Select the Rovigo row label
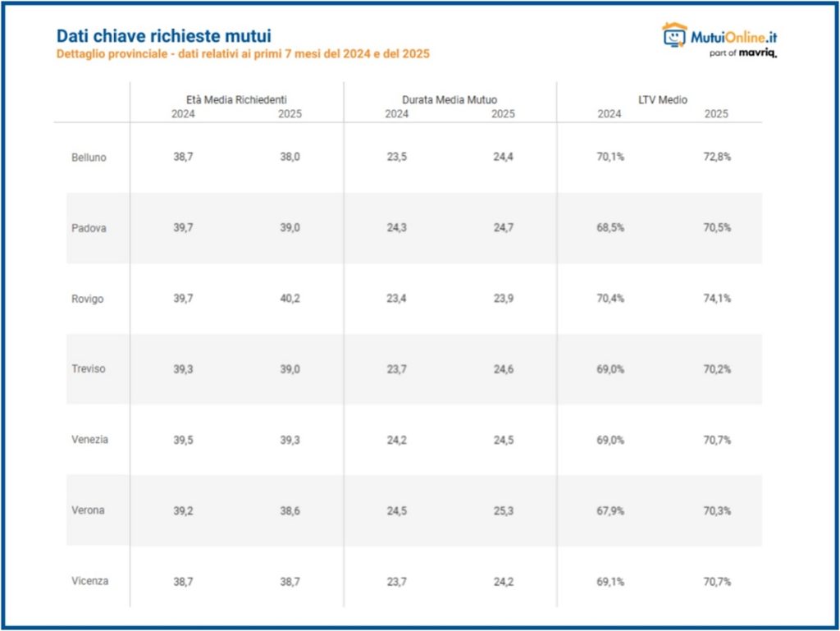This screenshot has height=631, width=840. point(88,299)
